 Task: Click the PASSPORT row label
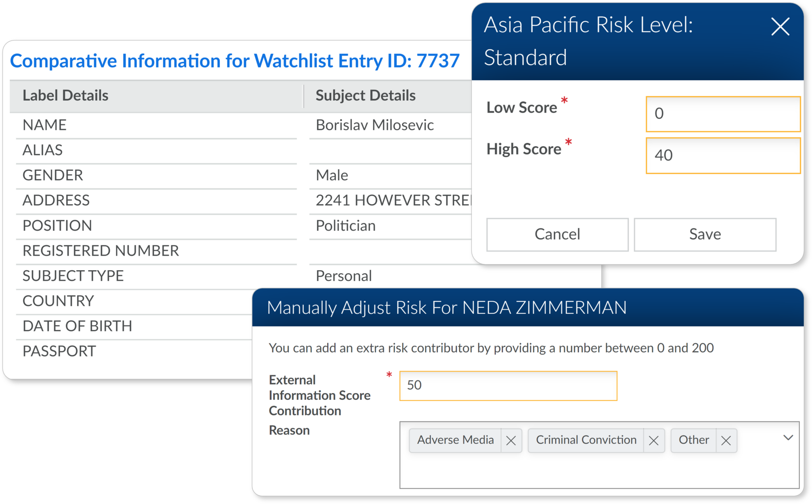(x=59, y=351)
